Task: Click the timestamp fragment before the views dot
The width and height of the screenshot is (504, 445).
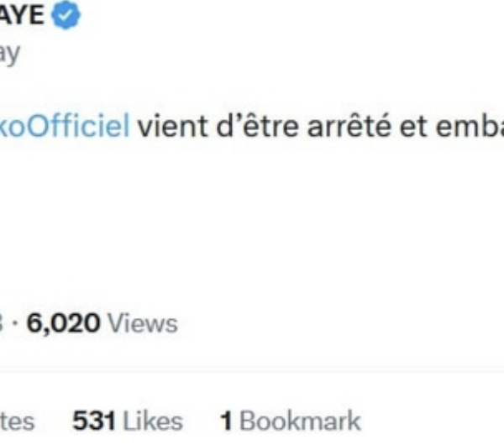Action: pyautogui.click(x=2, y=323)
